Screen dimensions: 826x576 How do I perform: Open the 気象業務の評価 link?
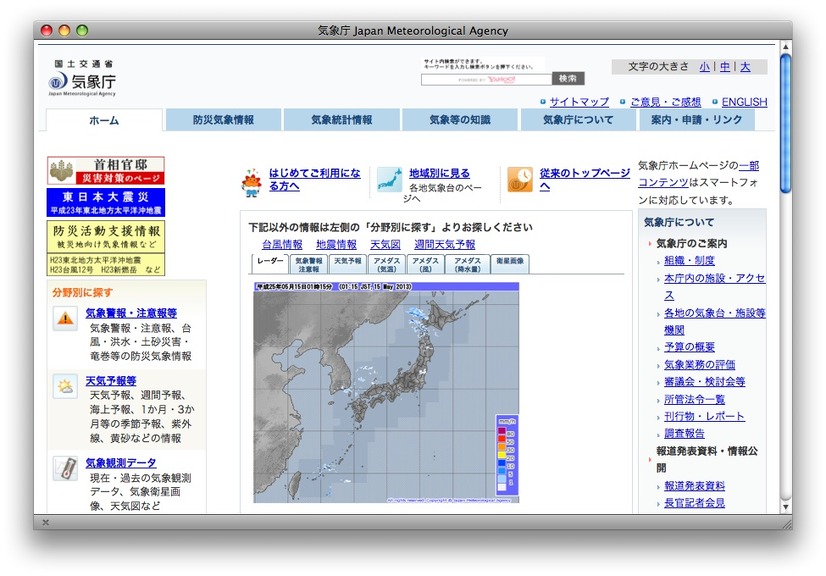pos(699,364)
